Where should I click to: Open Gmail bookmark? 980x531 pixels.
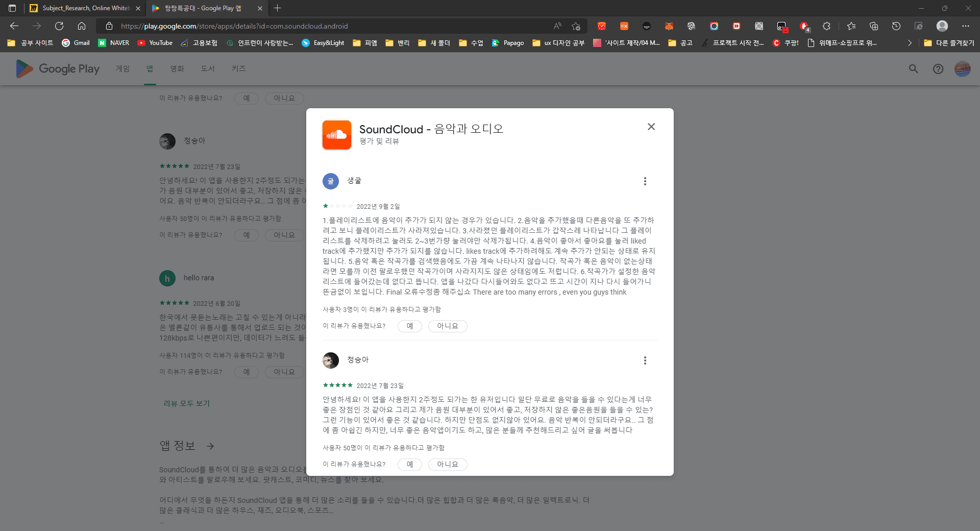pyautogui.click(x=76, y=43)
